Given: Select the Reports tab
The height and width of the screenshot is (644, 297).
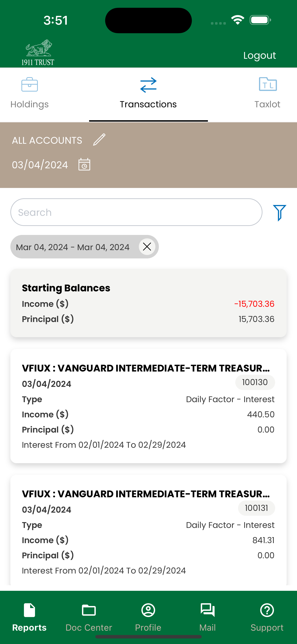Looking at the screenshot, I should coord(29,617).
